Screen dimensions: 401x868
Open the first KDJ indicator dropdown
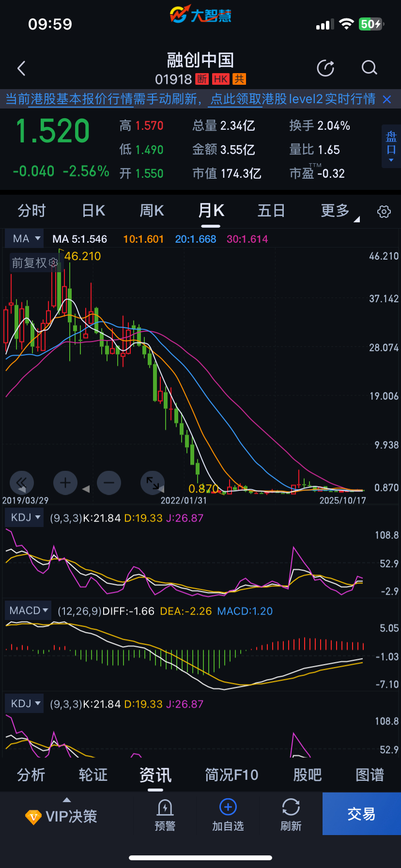[x=24, y=517]
